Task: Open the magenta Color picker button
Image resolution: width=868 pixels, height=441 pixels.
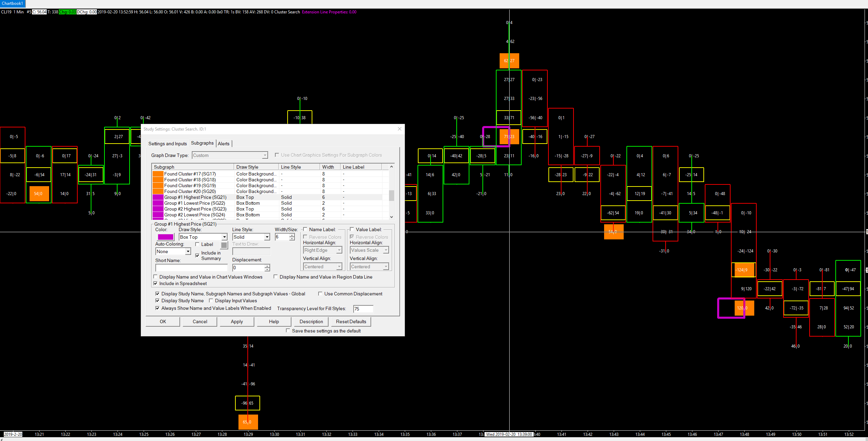Action: 165,237
